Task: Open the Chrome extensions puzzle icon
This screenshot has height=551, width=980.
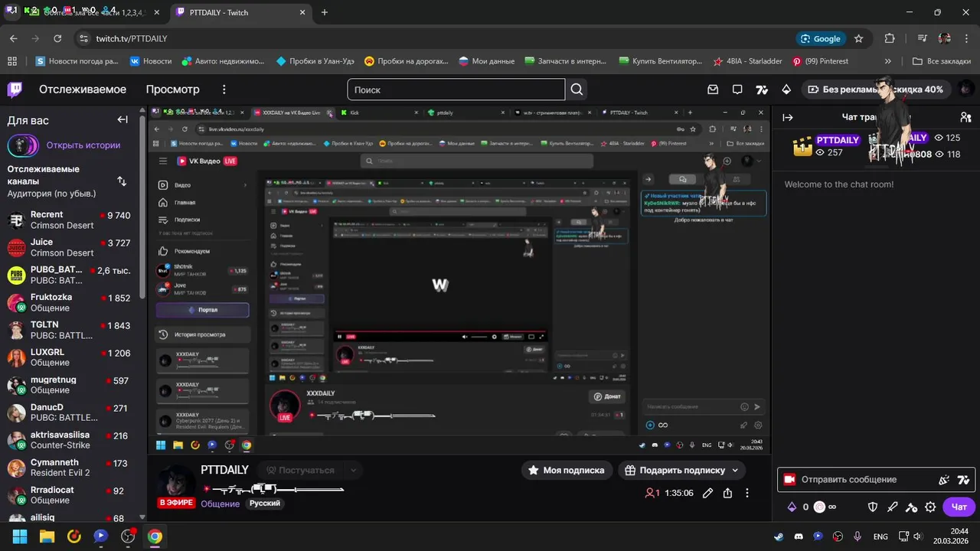Action: (x=890, y=38)
